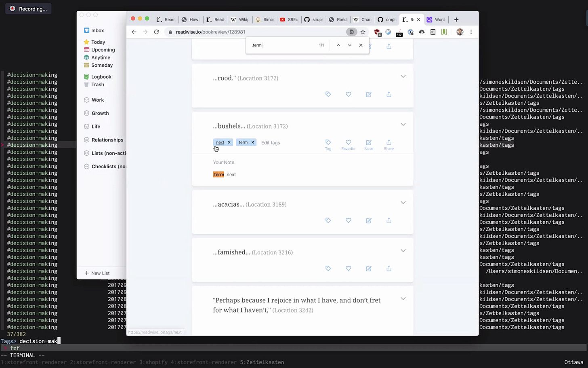Favorite the '...acacias...' highlight

(349, 220)
